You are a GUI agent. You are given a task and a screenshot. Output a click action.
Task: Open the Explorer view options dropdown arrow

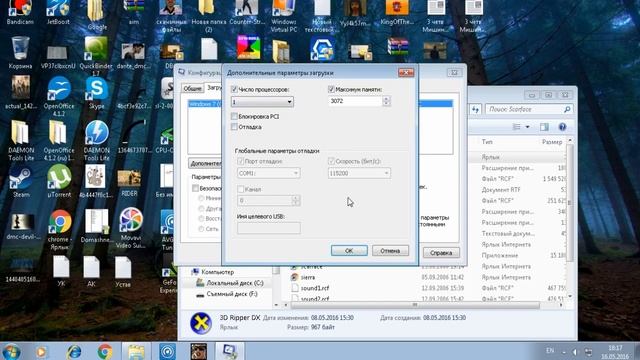click(x=527, y=127)
